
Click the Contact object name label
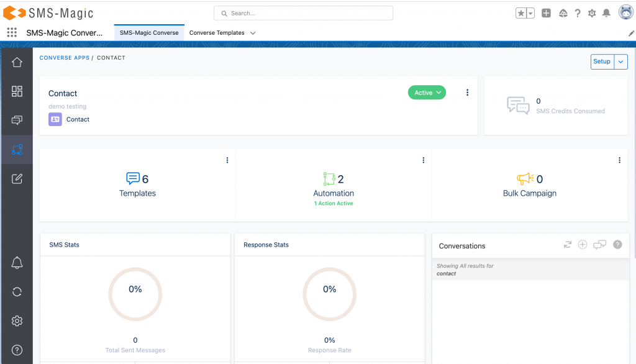(78, 119)
